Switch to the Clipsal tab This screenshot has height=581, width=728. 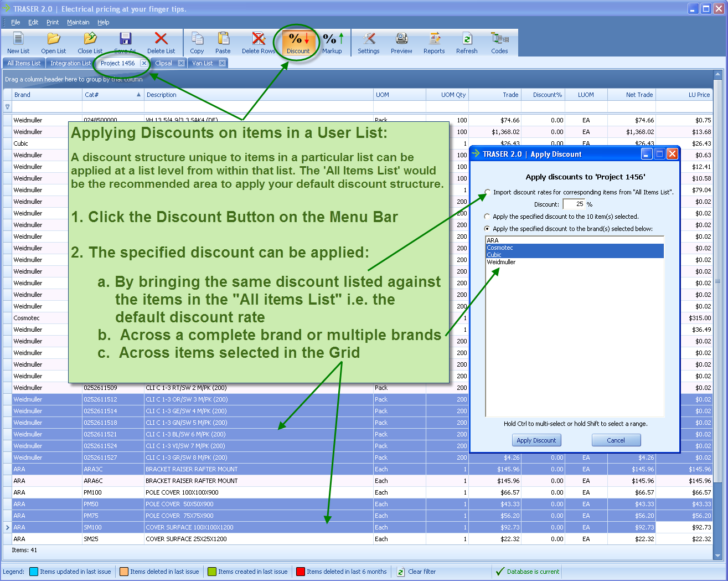(x=164, y=63)
